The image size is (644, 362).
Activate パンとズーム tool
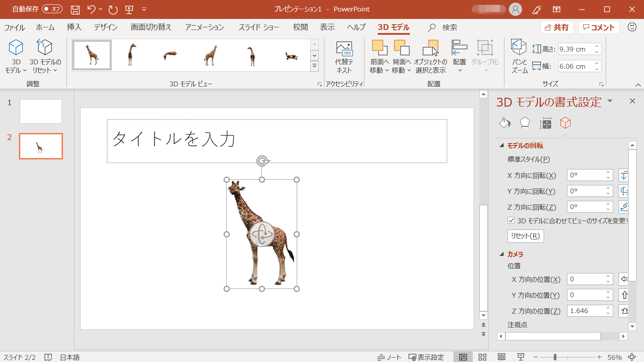pos(519,56)
